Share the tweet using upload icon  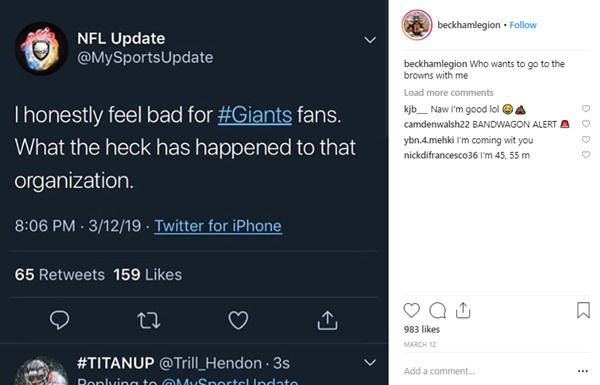(x=328, y=320)
